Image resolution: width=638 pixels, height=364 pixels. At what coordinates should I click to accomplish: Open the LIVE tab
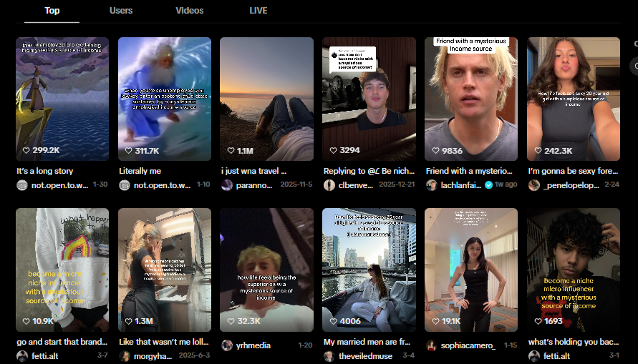tap(258, 11)
